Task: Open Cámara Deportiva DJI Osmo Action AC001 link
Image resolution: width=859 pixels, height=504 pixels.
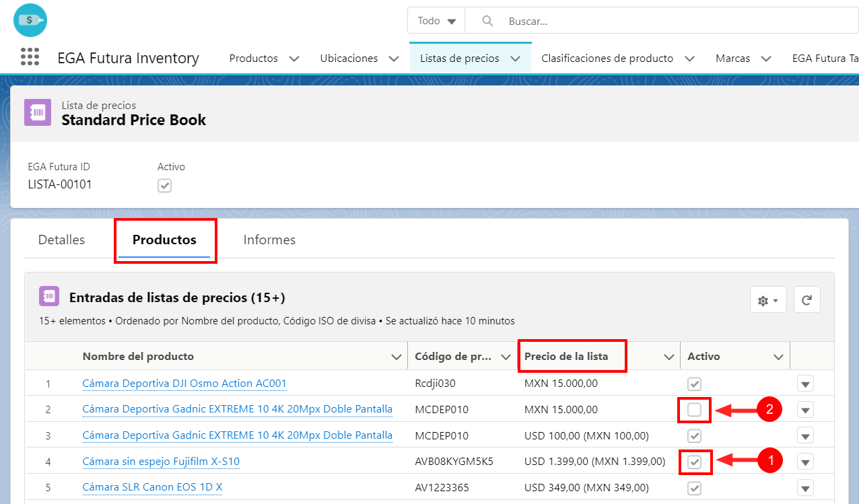Action: tap(184, 384)
